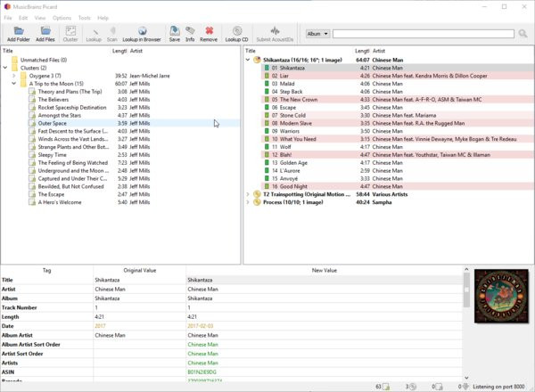
Task: Expand the T2 Trainspotting album
Action: point(248,194)
